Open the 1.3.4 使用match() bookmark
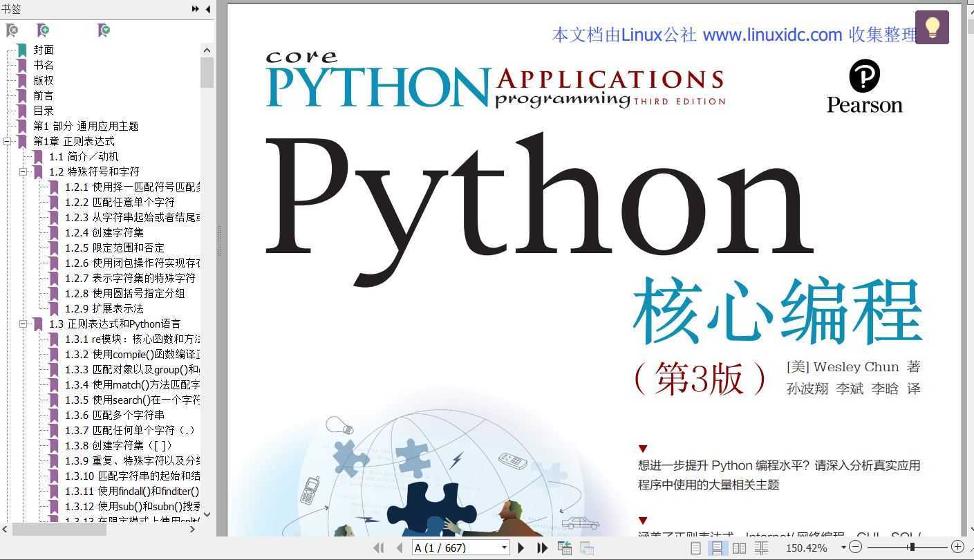Image resolution: width=974 pixels, height=560 pixels. point(132,384)
